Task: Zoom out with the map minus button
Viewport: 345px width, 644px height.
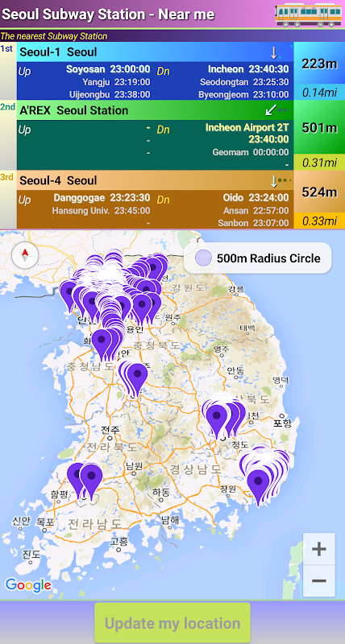Action: pyautogui.click(x=319, y=580)
